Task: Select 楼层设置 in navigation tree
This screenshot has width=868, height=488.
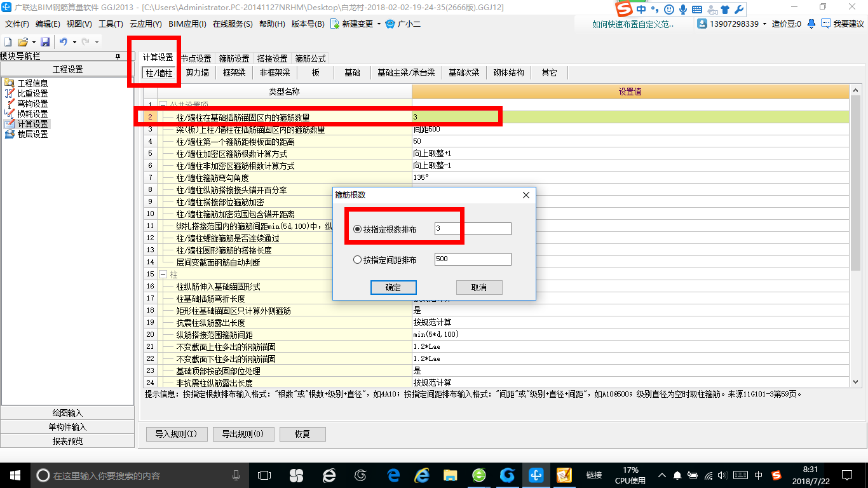Action: (32, 134)
